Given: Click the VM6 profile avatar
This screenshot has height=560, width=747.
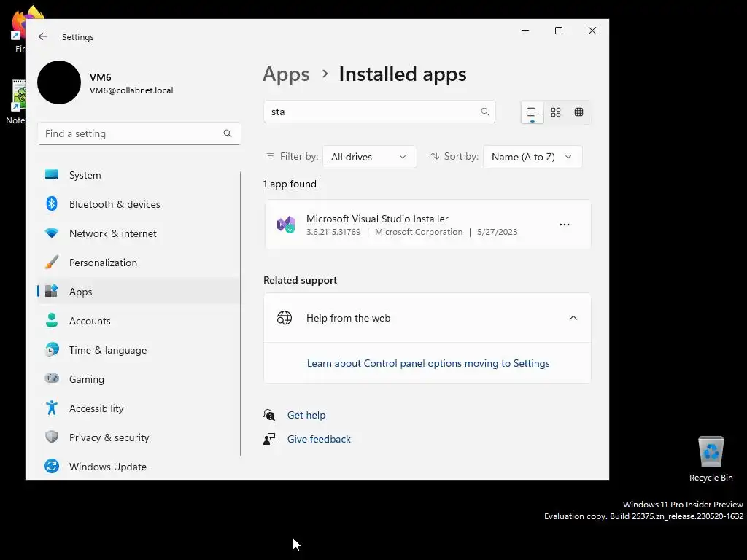Looking at the screenshot, I should tap(59, 82).
